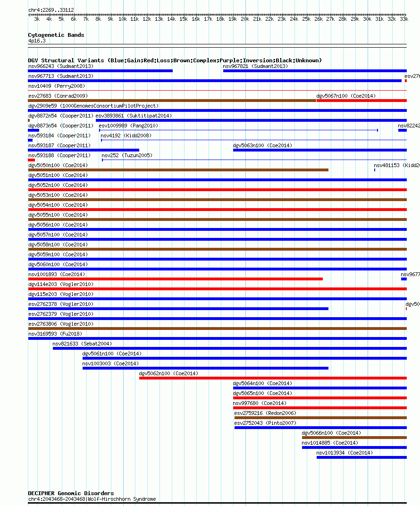The height and width of the screenshot is (506, 420).
Task: Open the nsv252 (Tuzun2005) label
Action: pos(127,156)
